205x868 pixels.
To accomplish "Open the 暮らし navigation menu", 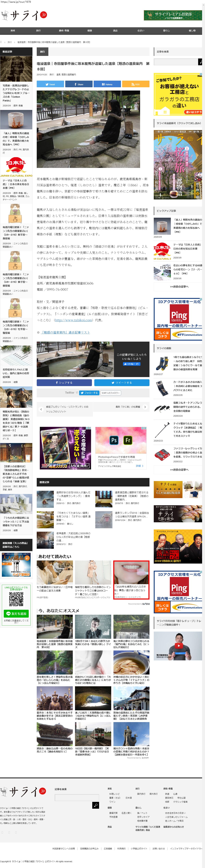I will (x=167, y=31).
